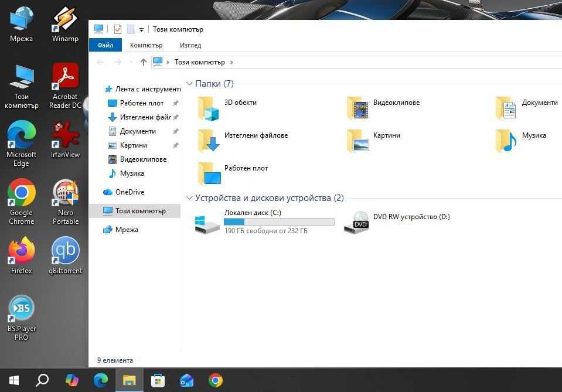Open taskbar search magnifier
The image size is (562, 392).
42,380
